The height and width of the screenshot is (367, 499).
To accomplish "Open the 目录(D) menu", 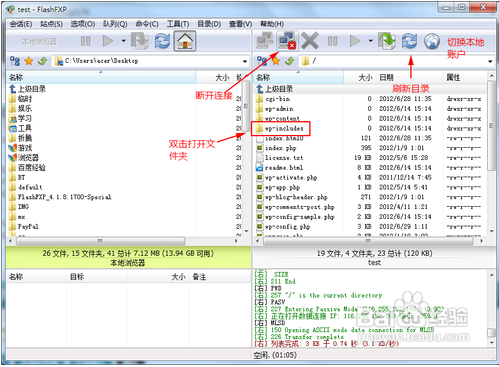I will click(x=209, y=24).
